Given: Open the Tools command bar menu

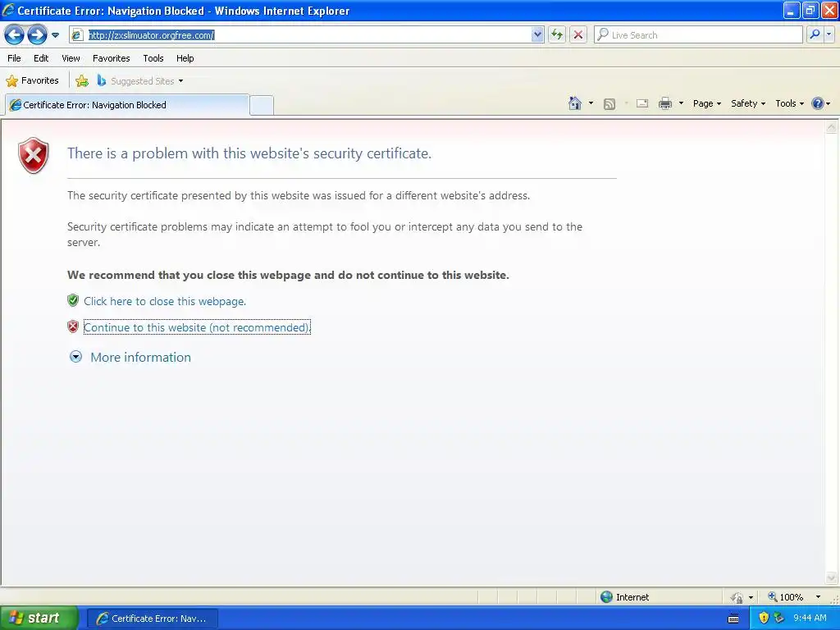Looking at the screenshot, I should [x=790, y=103].
